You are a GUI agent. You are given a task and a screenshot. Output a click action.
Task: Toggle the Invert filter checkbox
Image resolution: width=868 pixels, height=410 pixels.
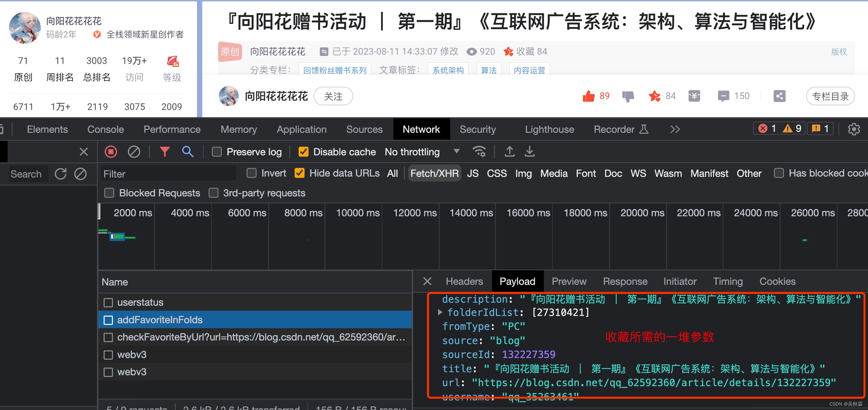tap(251, 173)
